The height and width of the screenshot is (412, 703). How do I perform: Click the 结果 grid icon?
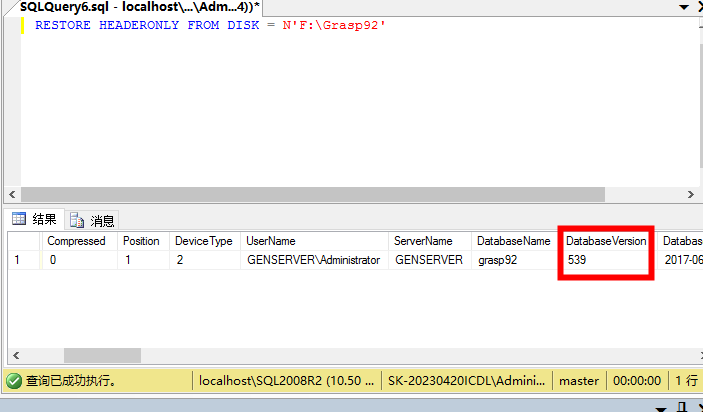coord(19,219)
